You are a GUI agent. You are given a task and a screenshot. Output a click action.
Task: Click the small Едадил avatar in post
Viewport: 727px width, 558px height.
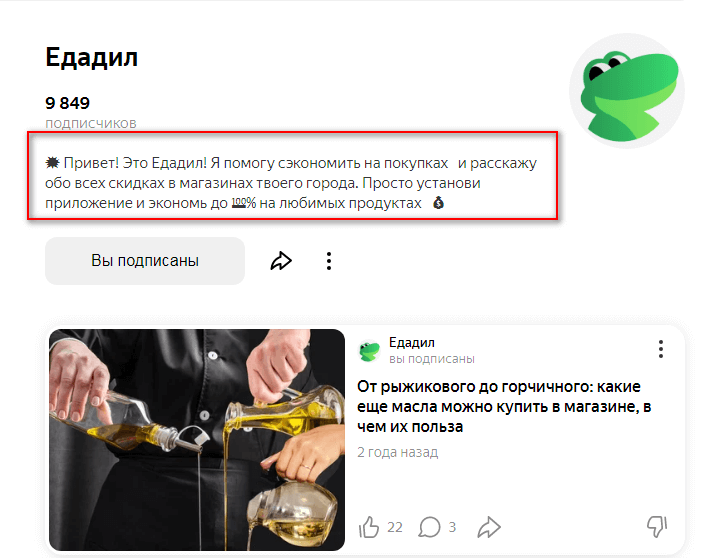click(370, 351)
